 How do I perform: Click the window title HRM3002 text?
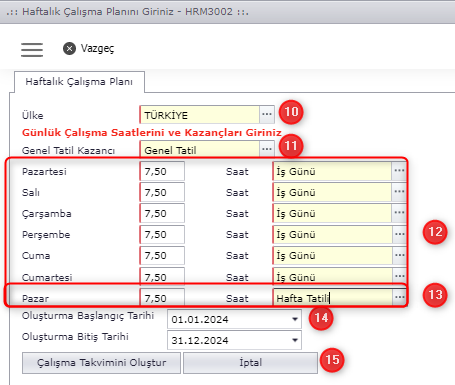click(x=209, y=12)
